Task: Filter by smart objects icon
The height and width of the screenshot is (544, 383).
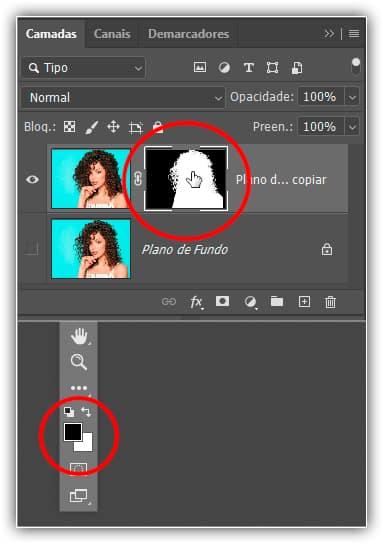Action: pyautogui.click(x=297, y=68)
